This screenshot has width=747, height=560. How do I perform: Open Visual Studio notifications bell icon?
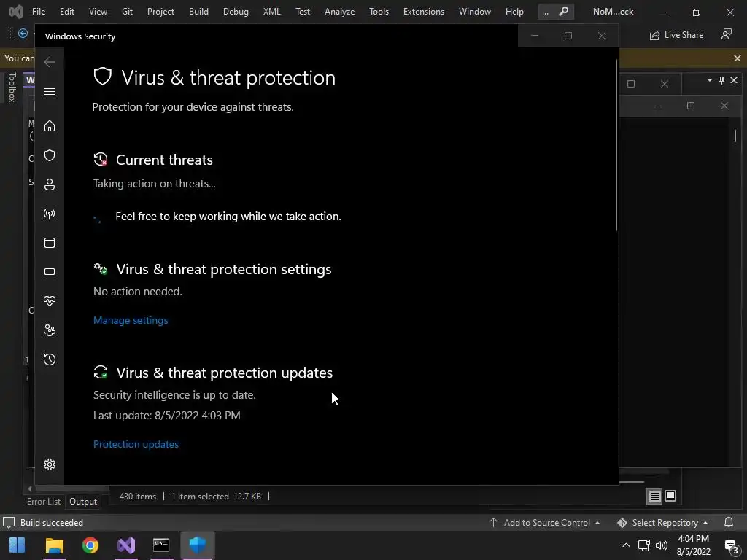(729, 522)
